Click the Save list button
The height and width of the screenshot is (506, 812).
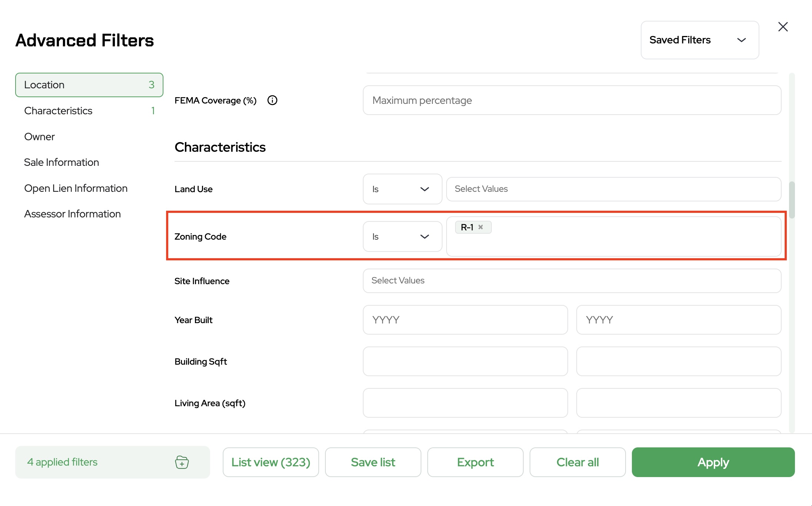click(x=373, y=462)
